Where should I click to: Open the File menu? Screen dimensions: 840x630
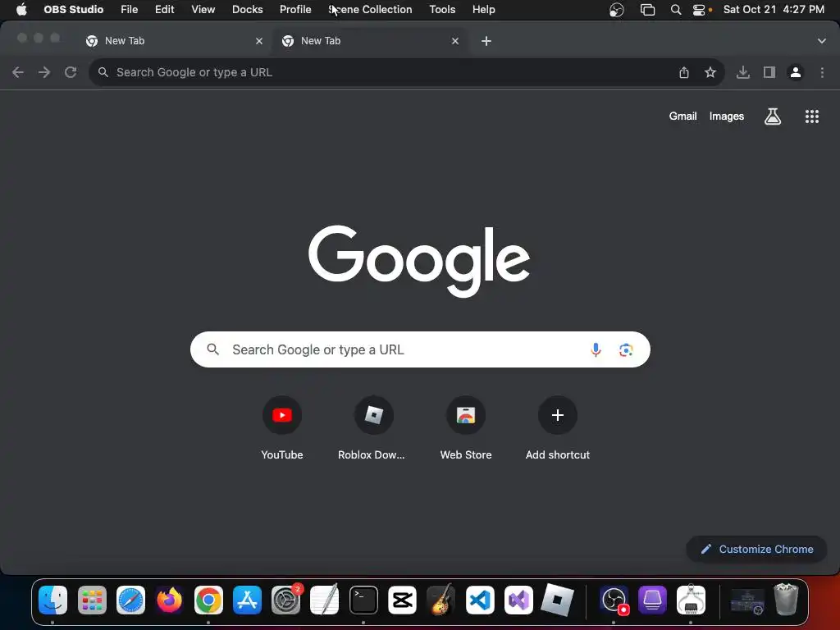129,10
